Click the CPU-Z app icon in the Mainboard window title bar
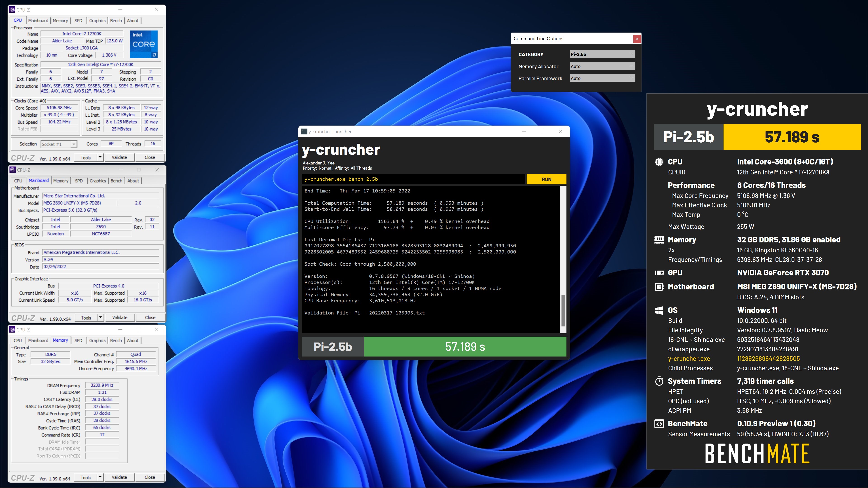 click(13, 170)
